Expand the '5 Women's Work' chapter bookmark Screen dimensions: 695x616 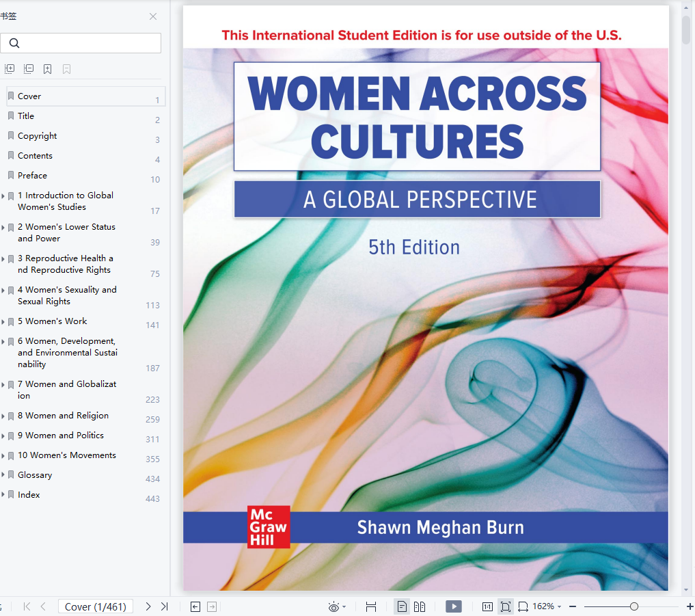[x=3, y=322]
